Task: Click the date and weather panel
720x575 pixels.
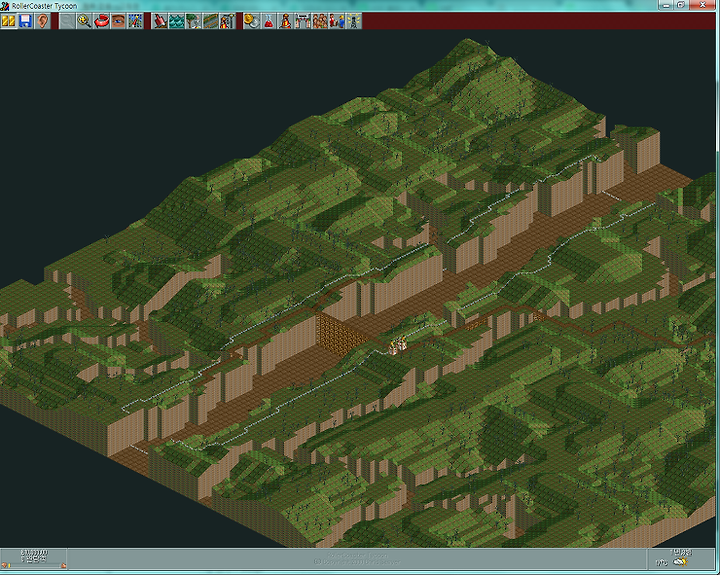Action: point(681,558)
